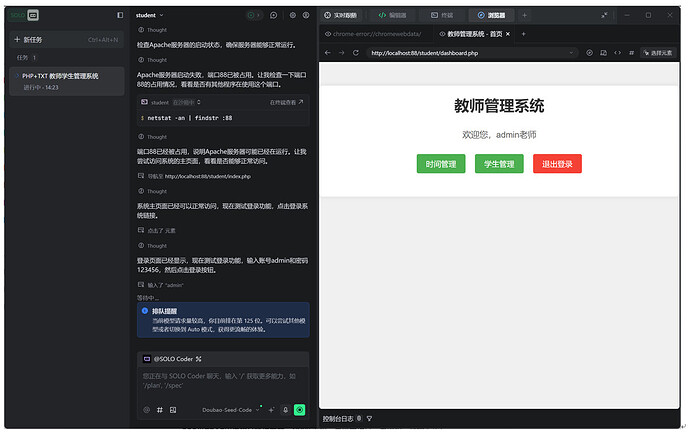Screen dimensions: 690x439
Task: Click the green stop generation button
Action: [x=299, y=409]
